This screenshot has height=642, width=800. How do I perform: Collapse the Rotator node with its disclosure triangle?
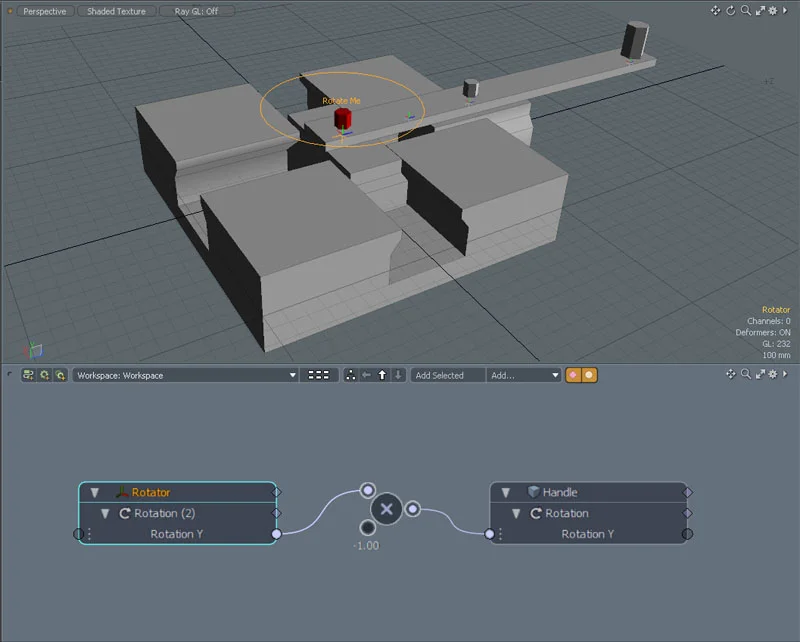(93, 491)
